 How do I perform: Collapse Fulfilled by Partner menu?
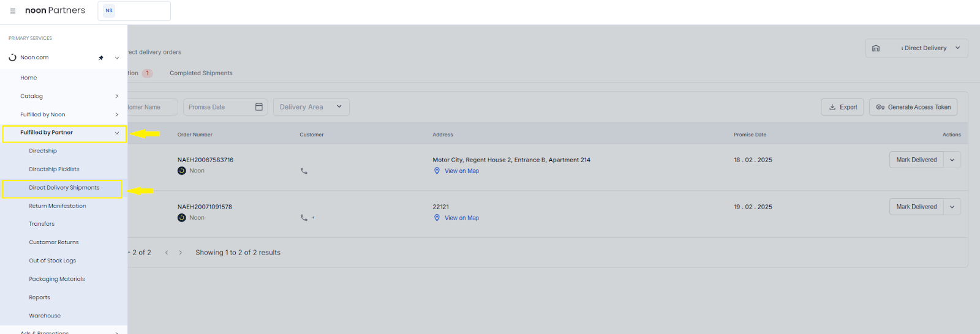[x=64, y=133]
